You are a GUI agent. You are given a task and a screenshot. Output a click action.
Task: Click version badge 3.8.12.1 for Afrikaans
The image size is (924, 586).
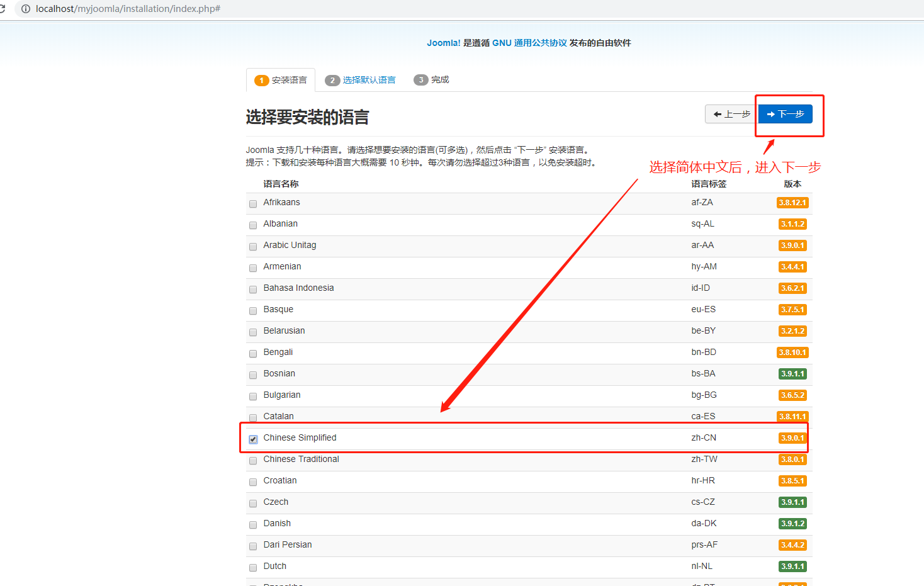[x=792, y=203]
